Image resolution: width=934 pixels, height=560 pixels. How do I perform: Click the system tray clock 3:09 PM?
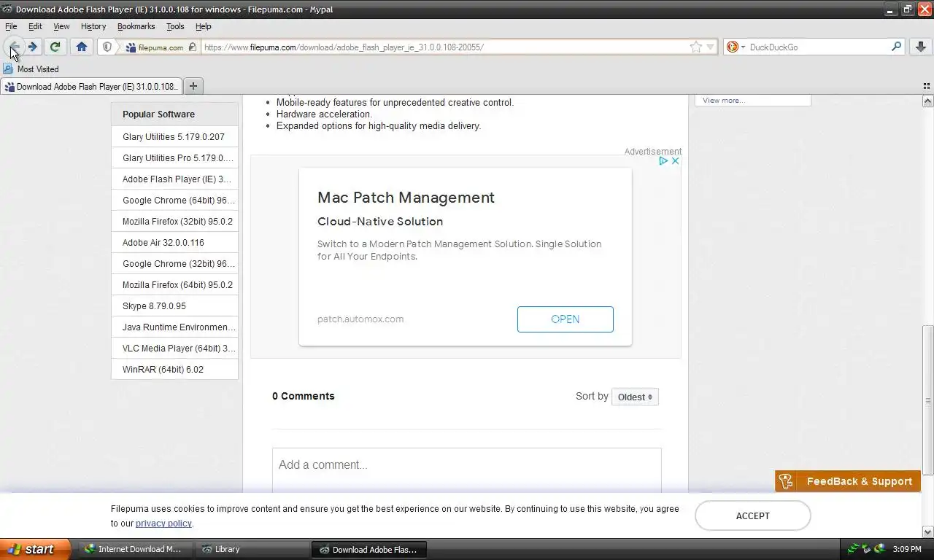point(906,549)
